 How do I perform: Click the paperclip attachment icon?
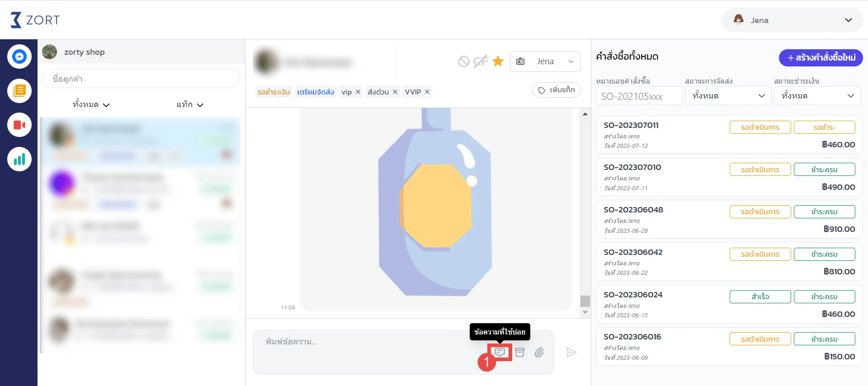(539, 353)
